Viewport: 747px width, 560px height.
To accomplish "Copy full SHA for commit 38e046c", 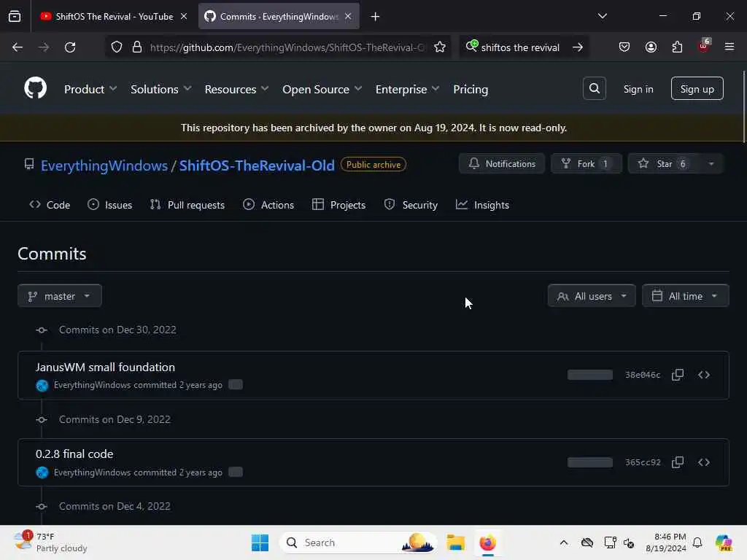I will [x=678, y=375].
